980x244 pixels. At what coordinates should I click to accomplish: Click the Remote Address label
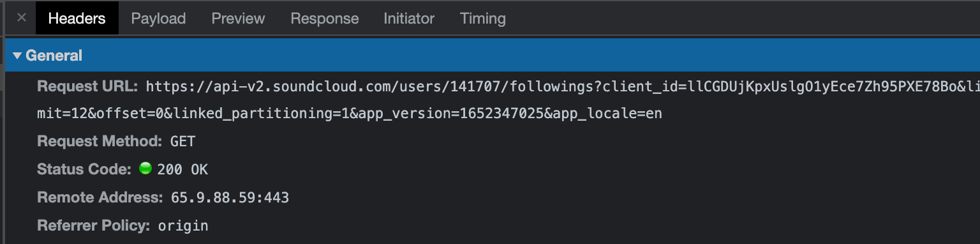[100, 197]
